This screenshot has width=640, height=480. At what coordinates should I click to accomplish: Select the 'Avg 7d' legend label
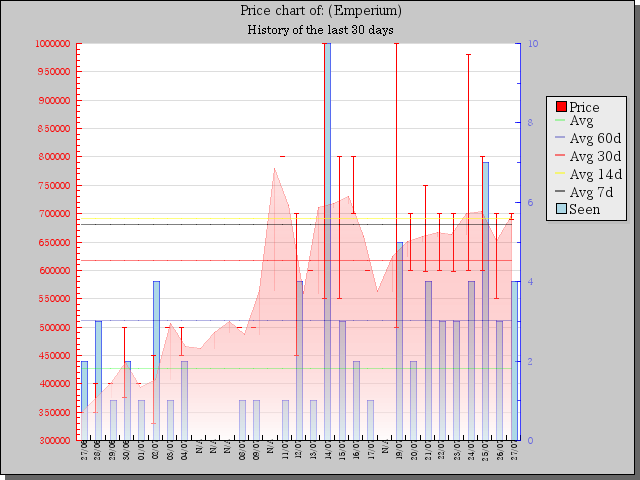pos(591,192)
